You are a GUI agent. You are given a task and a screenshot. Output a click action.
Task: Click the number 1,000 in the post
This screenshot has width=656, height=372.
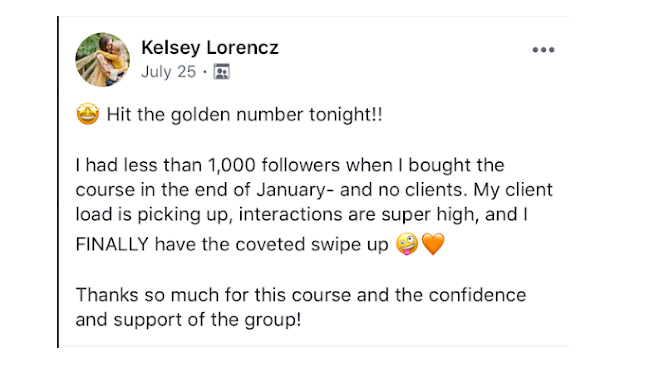231,165
